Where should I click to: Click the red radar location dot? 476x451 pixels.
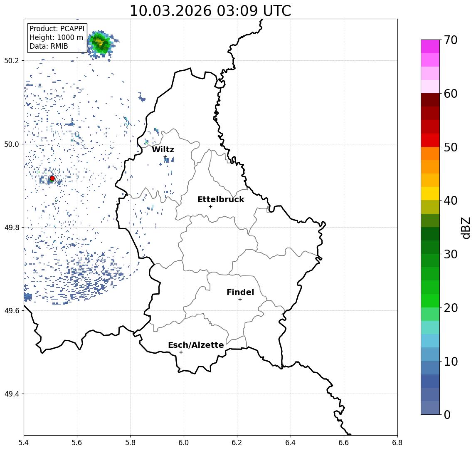[x=52, y=178]
